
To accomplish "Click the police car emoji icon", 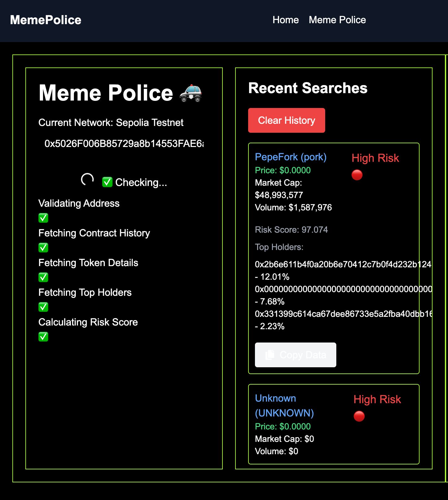I will tap(191, 93).
